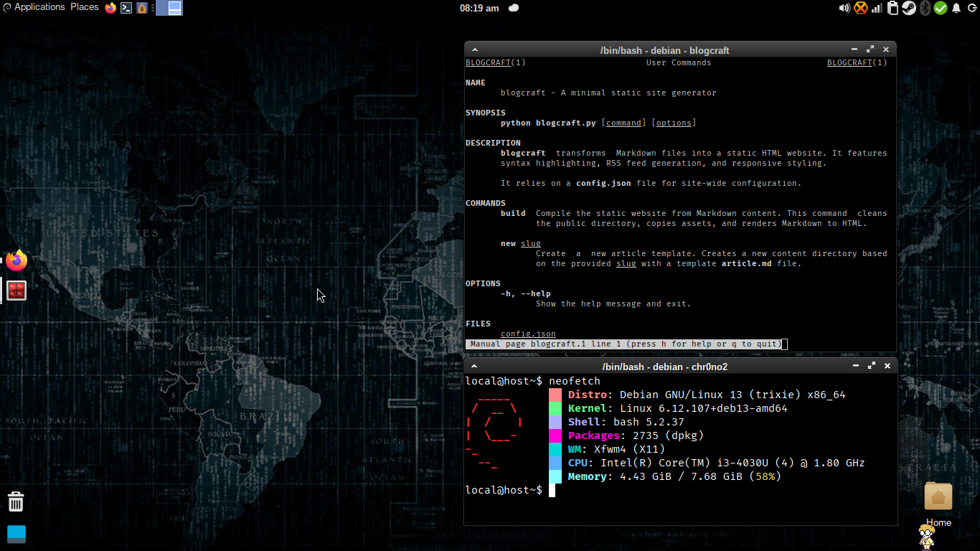
Task: Open the clipboard manager tray icon
Action: point(892,8)
